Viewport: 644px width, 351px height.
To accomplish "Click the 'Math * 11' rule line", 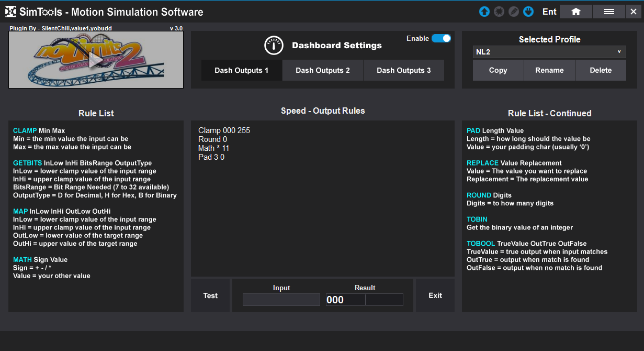I will 214,148.
